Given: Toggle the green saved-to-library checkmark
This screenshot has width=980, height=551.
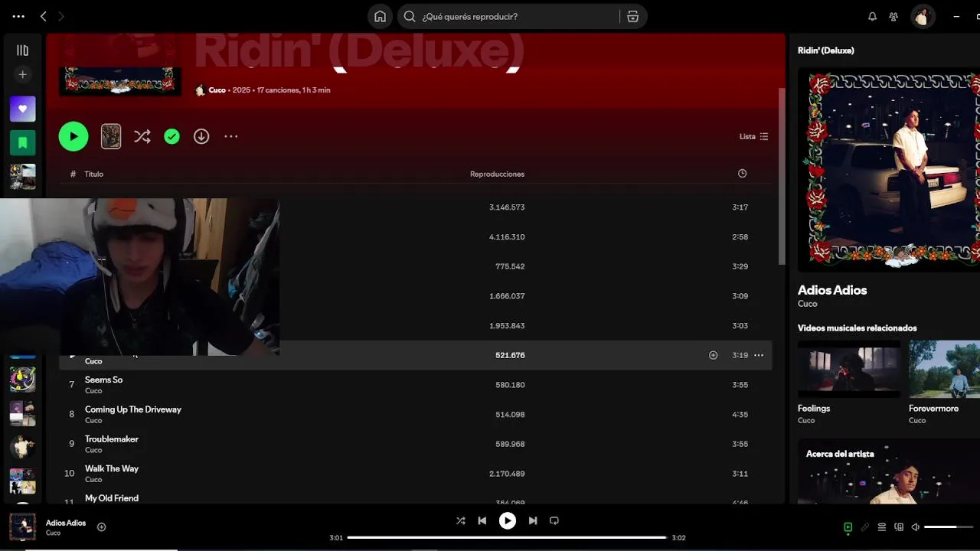Looking at the screenshot, I should pyautogui.click(x=171, y=136).
